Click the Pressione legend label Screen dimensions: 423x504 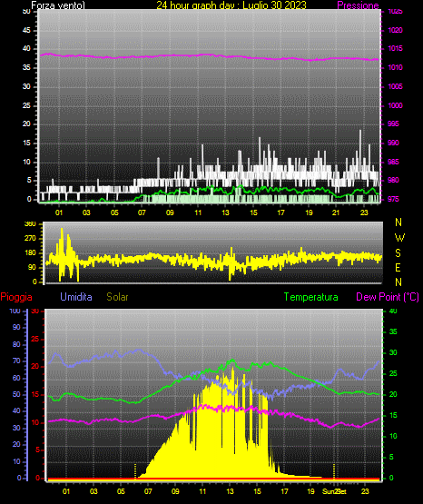[358, 5]
